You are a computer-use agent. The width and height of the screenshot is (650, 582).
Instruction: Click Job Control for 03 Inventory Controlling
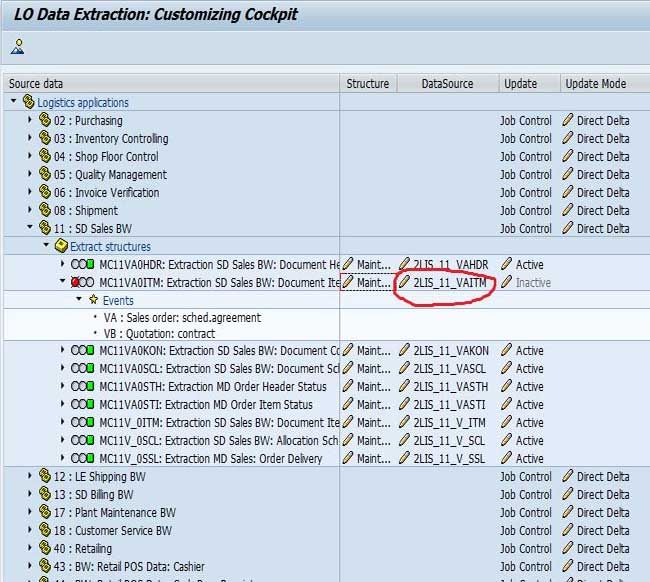[x=526, y=139]
